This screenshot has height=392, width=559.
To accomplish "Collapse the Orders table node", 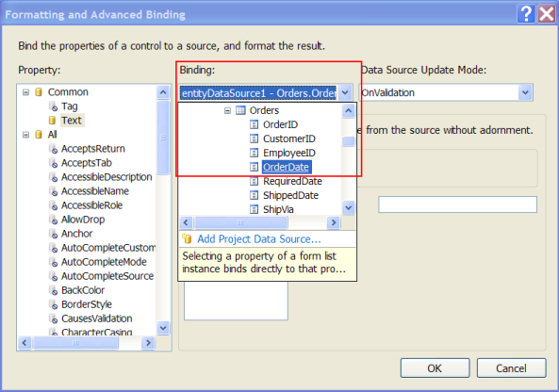I will (x=227, y=110).
